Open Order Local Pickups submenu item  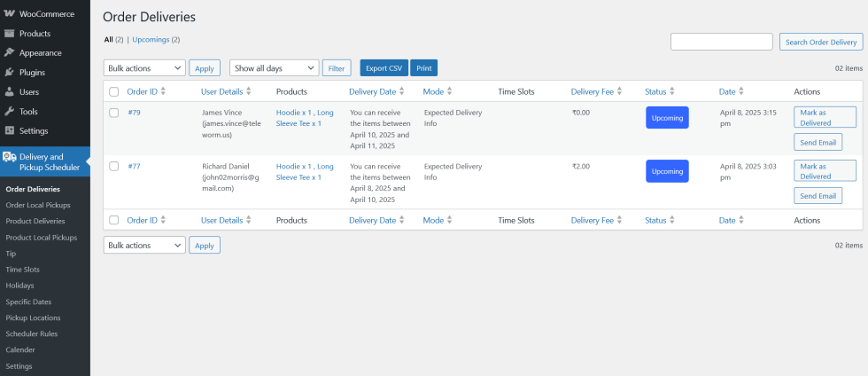click(x=38, y=205)
